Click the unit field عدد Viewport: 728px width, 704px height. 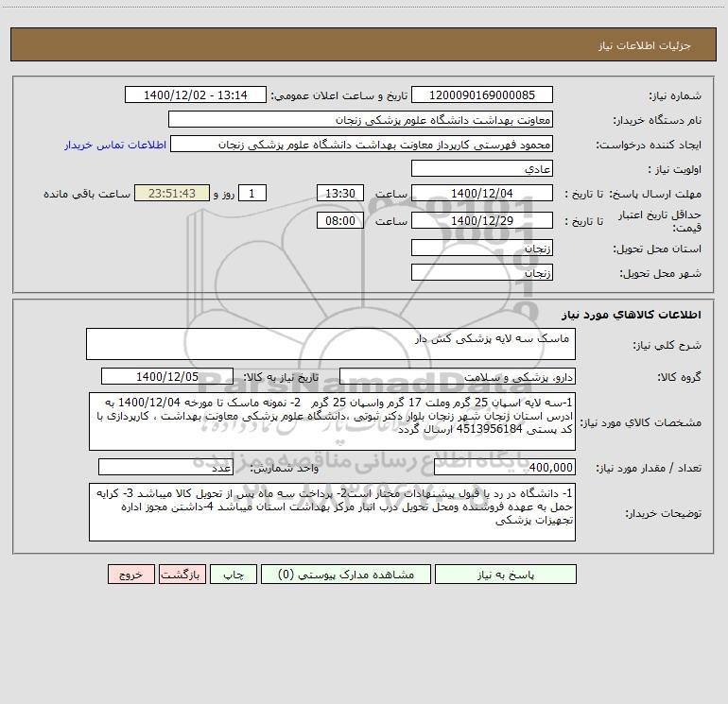coord(165,468)
